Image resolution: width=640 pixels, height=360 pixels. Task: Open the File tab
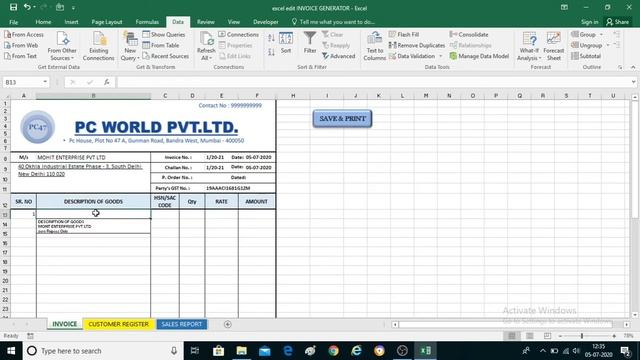(x=13, y=22)
